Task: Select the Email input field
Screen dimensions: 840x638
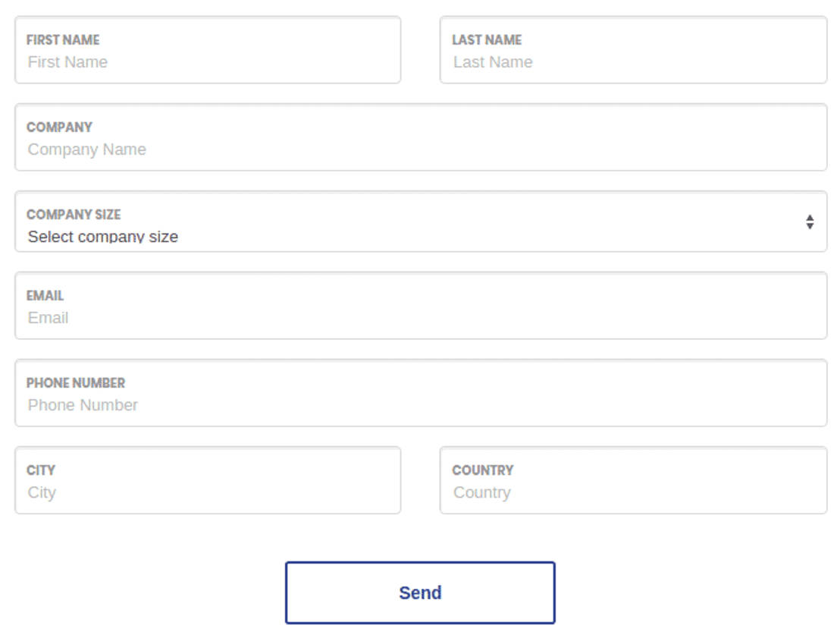Action: pos(420,318)
